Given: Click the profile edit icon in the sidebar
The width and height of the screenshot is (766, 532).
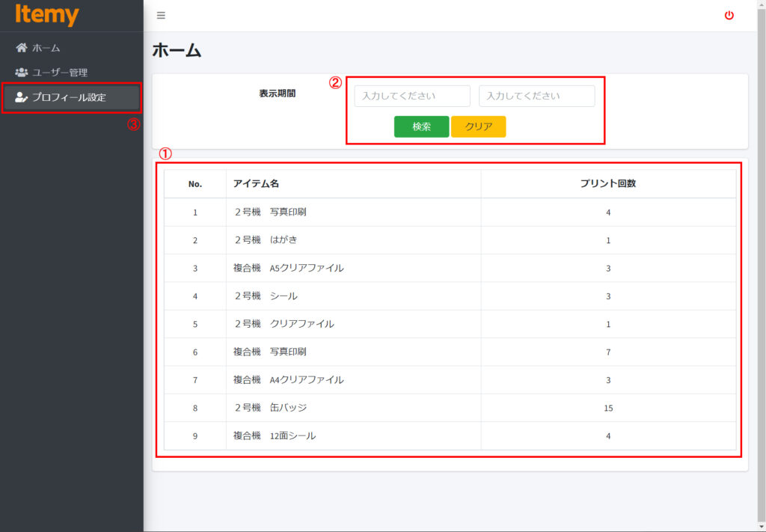Looking at the screenshot, I should click(22, 97).
